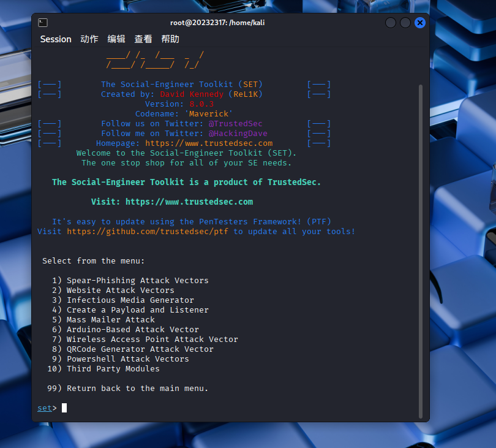Click the terminal icon in the title bar
Viewport: 496px width, 448px height.
[43, 23]
